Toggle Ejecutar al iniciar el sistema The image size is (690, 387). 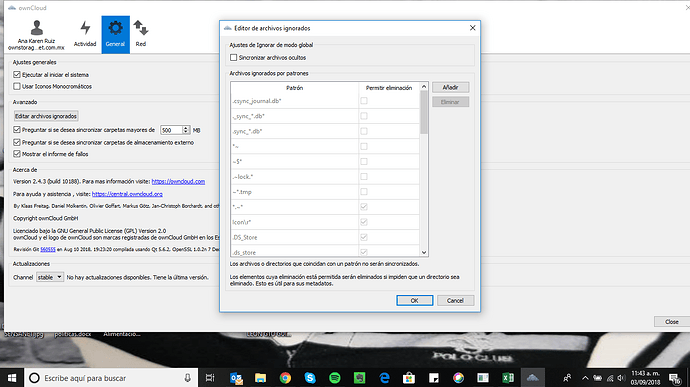tap(17, 75)
